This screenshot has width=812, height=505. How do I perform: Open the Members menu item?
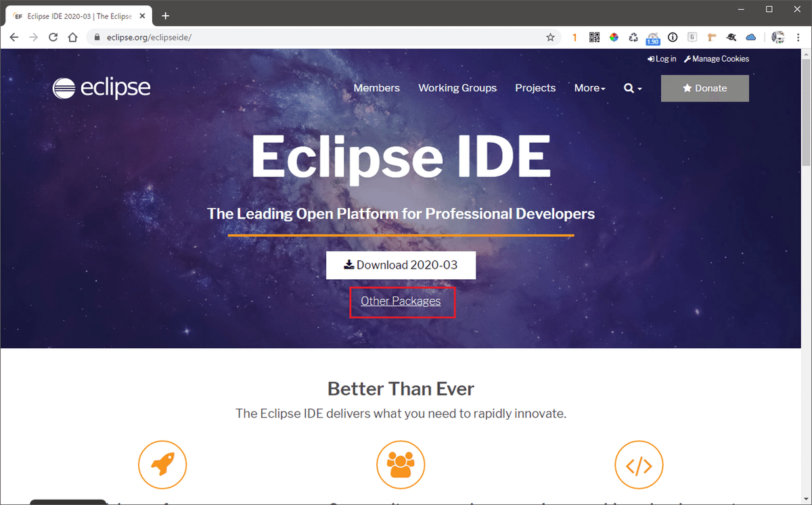376,88
